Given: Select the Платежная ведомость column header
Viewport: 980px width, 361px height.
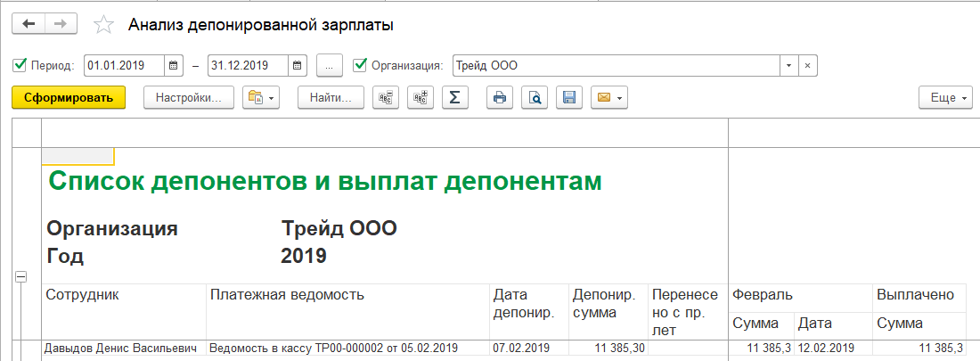Looking at the screenshot, I should point(347,312).
